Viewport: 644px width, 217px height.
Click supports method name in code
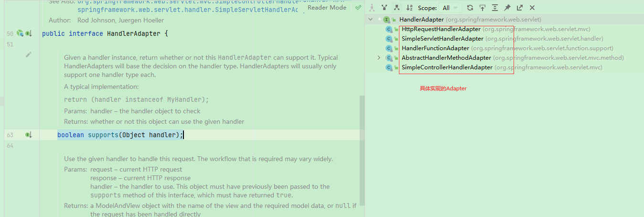pyautogui.click(x=103, y=135)
